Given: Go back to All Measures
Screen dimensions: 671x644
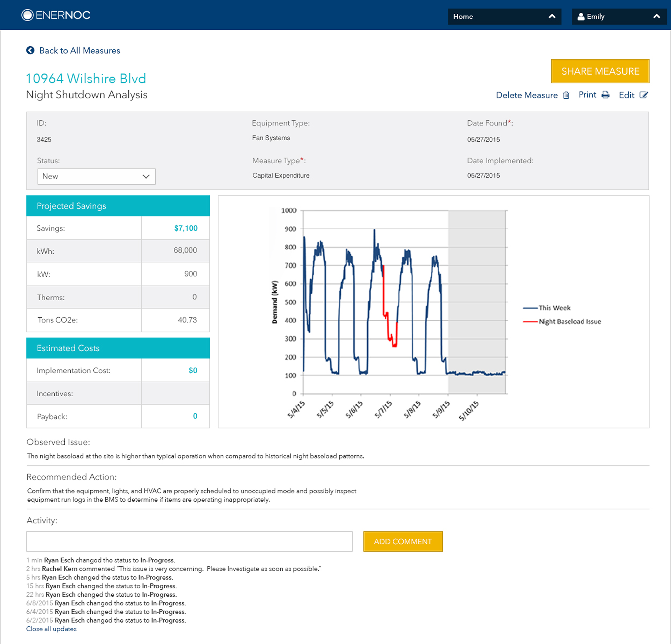Looking at the screenshot, I should point(79,51).
